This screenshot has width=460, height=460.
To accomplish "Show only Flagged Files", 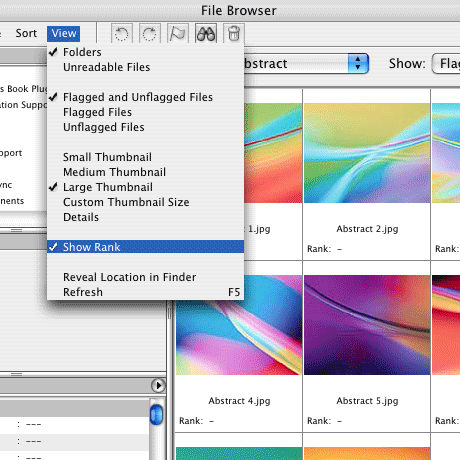I will point(145,112).
